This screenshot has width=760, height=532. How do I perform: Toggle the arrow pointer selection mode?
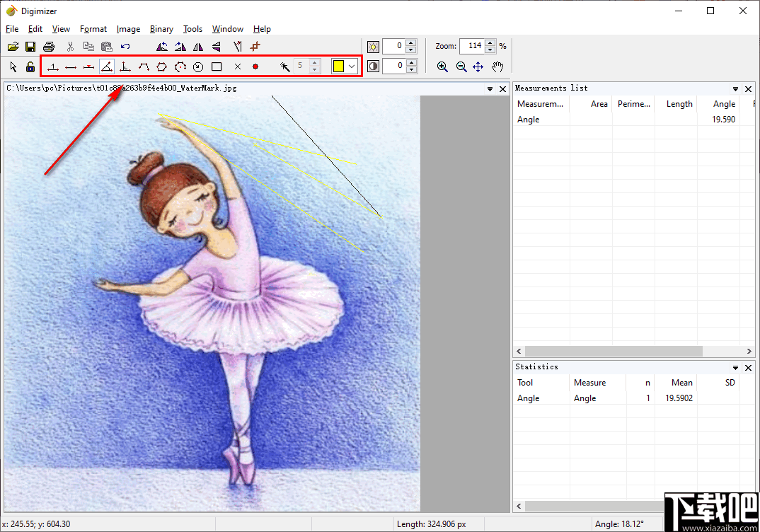pos(13,66)
